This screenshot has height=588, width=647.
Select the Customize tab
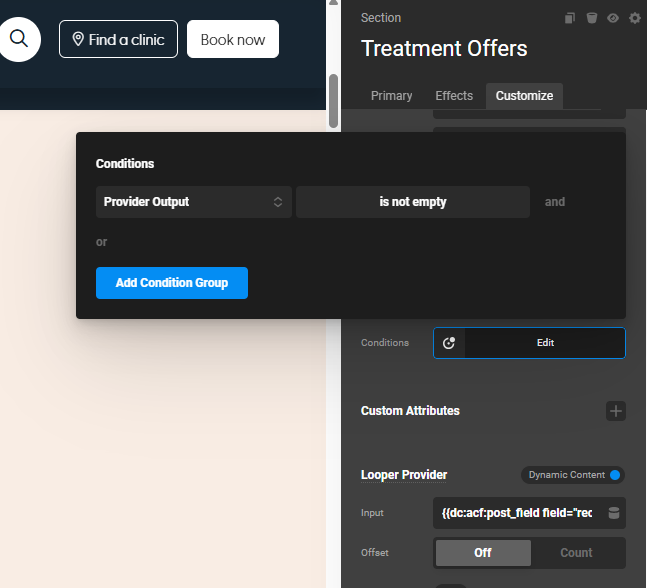tap(524, 96)
